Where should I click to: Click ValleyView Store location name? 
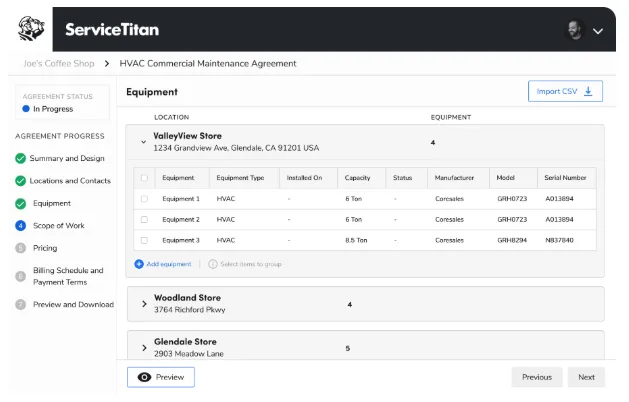187,136
